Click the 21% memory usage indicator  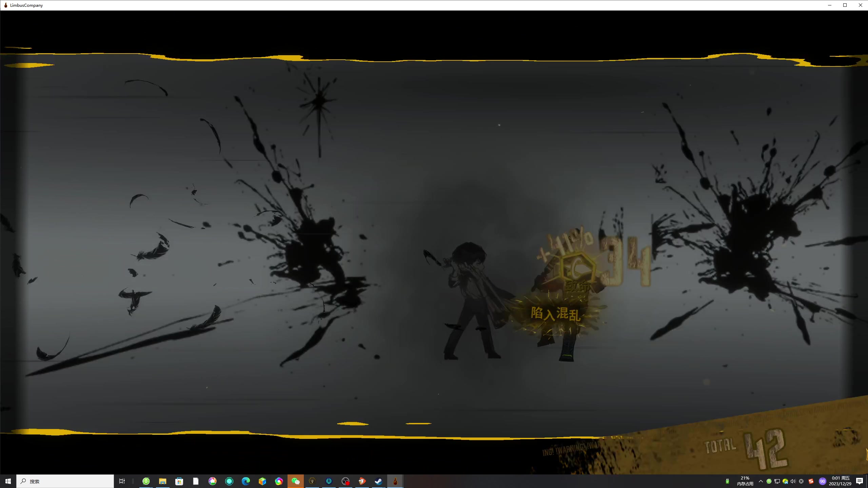point(745,481)
